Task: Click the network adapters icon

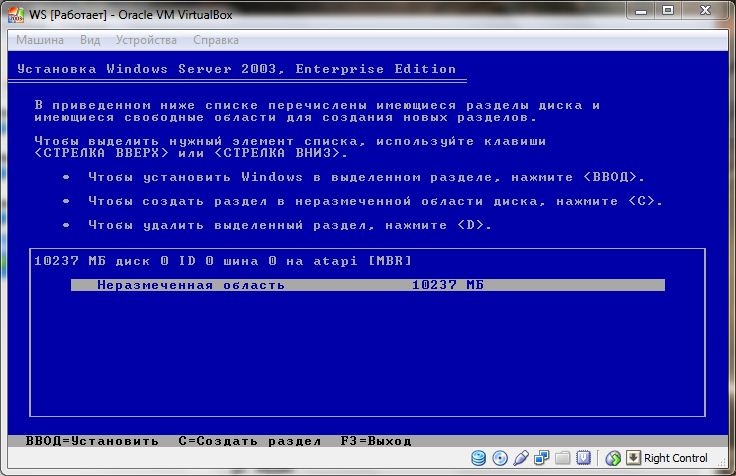Action: [542, 458]
